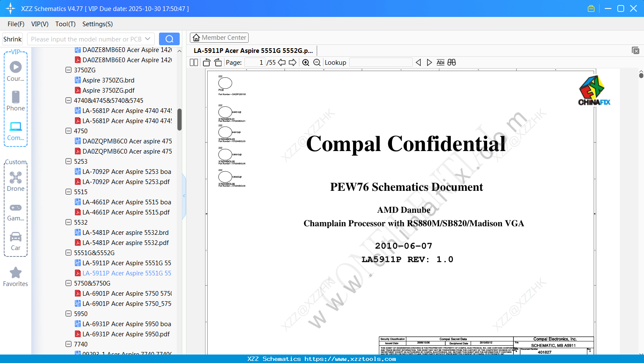
Task: Collapse the 5515 folder
Action: click(69, 192)
